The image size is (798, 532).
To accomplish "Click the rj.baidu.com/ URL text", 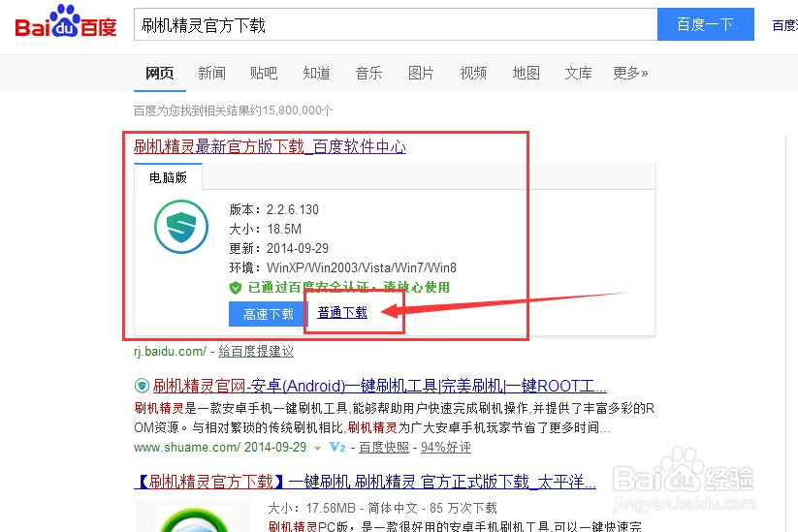I will [170, 352].
